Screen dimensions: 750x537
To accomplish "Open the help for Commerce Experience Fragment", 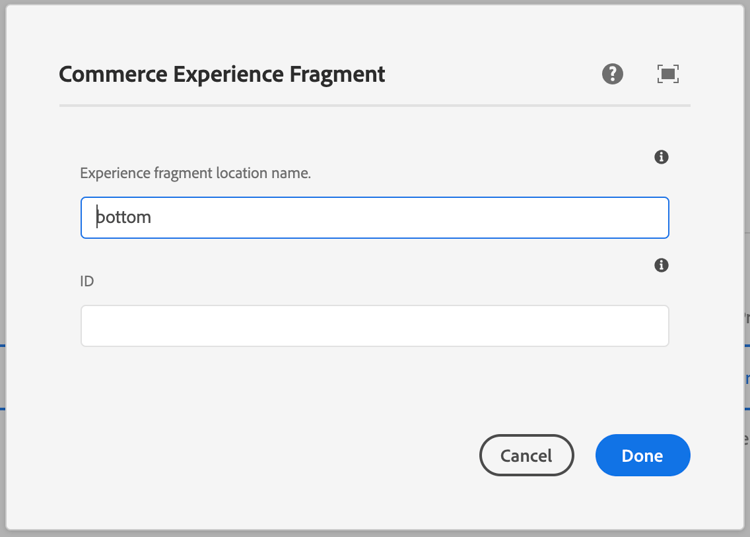I will (613, 73).
